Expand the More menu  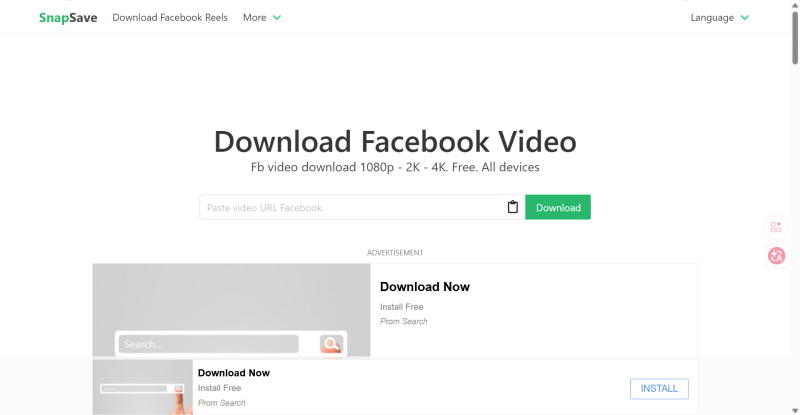pyautogui.click(x=262, y=17)
